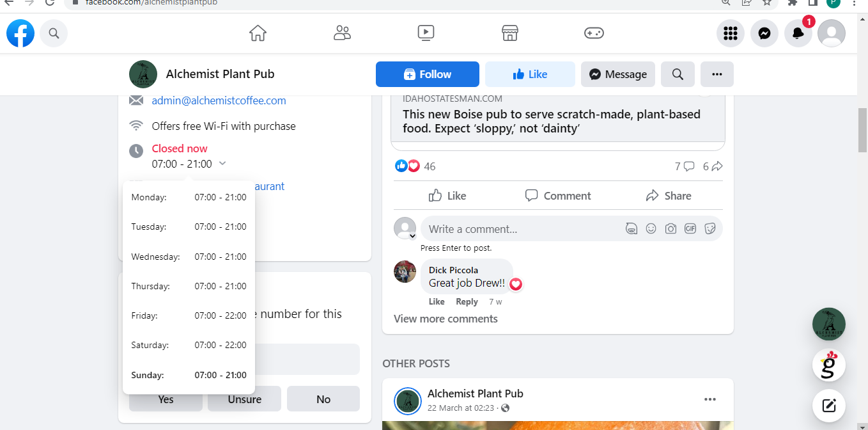Attach a photo to comment

point(670,229)
